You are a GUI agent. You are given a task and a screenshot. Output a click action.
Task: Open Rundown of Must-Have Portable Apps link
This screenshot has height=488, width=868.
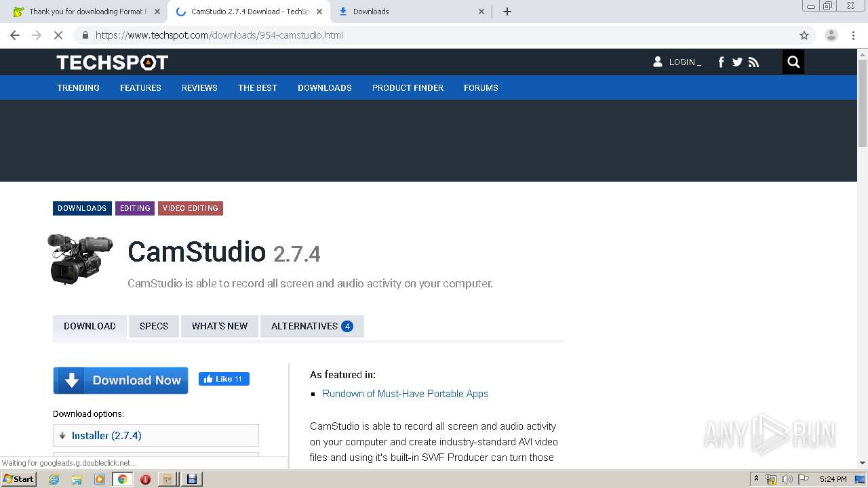click(x=405, y=394)
